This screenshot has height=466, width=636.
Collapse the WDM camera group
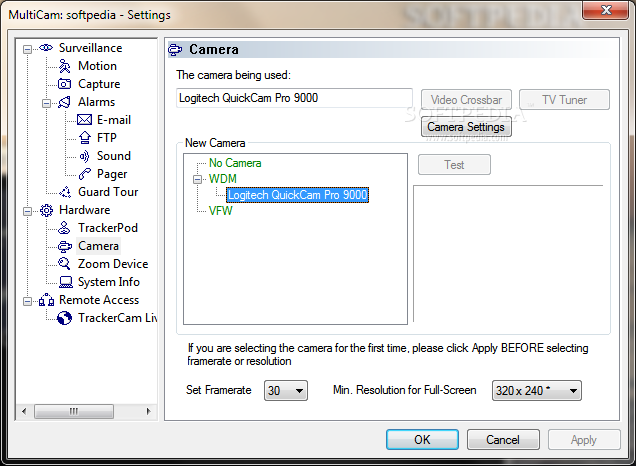(x=197, y=179)
